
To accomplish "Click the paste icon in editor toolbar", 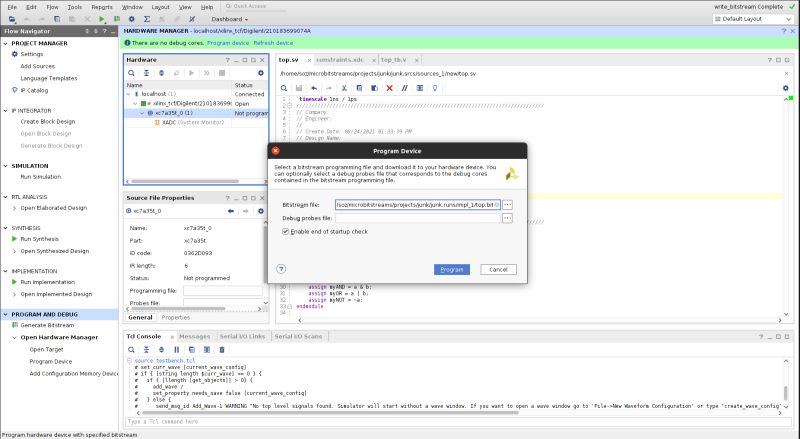I will (374, 88).
